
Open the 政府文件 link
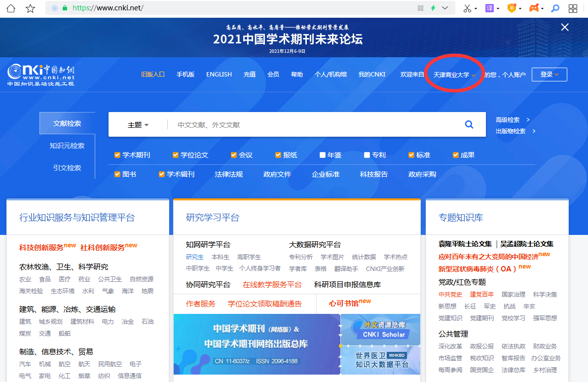[x=277, y=174]
